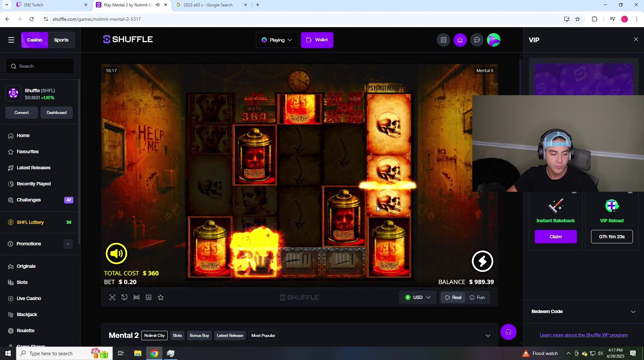Screen dimensions: 644x360
Task: Click the taskbar volume icon
Action: [600, 354]
